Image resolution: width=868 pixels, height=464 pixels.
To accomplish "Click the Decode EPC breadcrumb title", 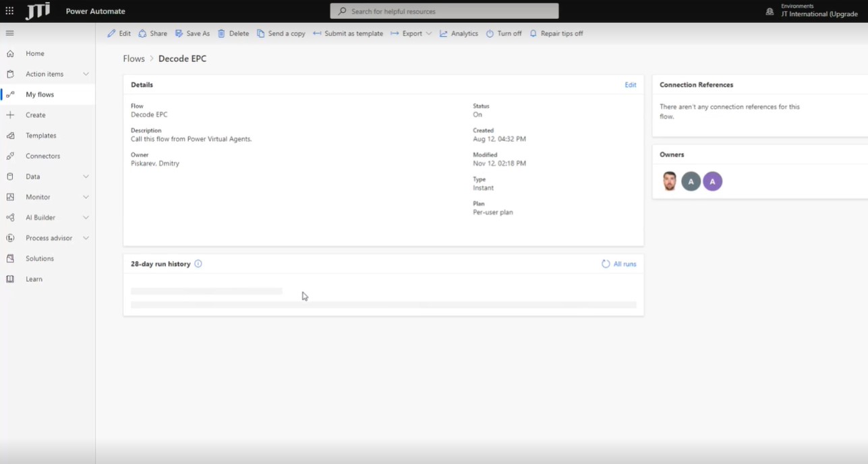I will pos(182,59).
